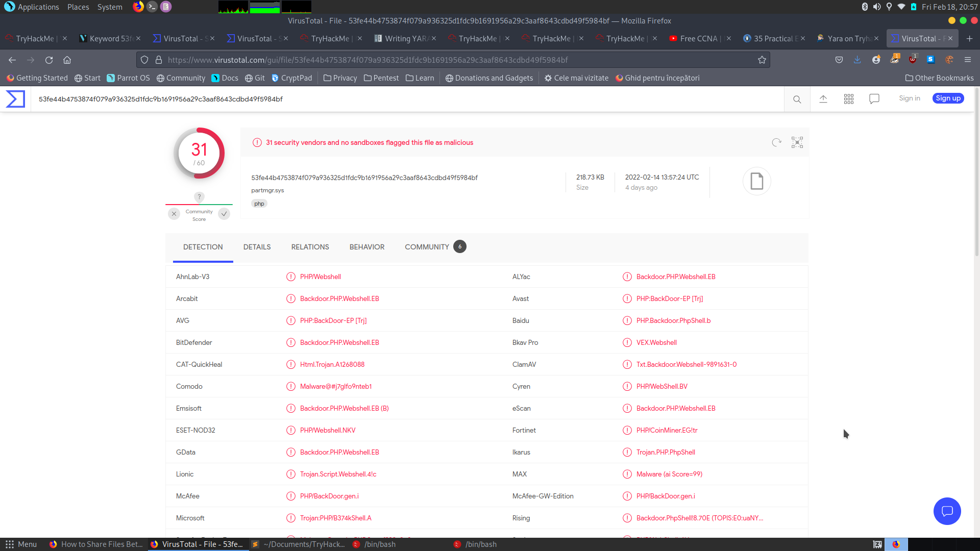This screenshot has height=551, width=980.
Task: Vote harmless with community check button
Action: pyautogui.click(x=224, y=214)
